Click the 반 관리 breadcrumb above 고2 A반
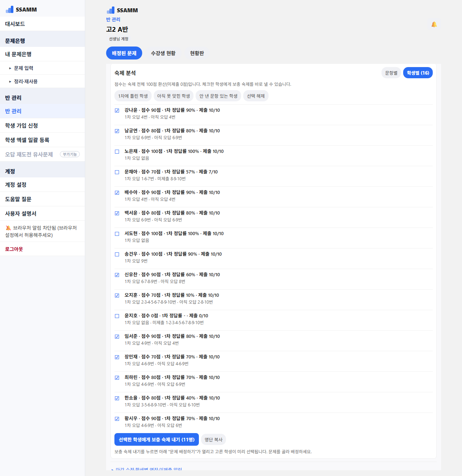Screen dimensions: 462x476 point(113,19)
